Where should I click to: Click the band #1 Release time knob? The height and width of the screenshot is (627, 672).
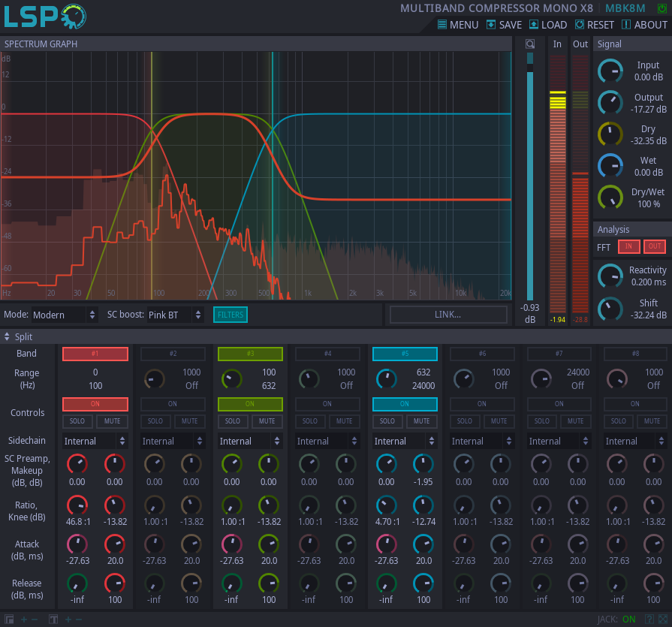pos(115,583)
